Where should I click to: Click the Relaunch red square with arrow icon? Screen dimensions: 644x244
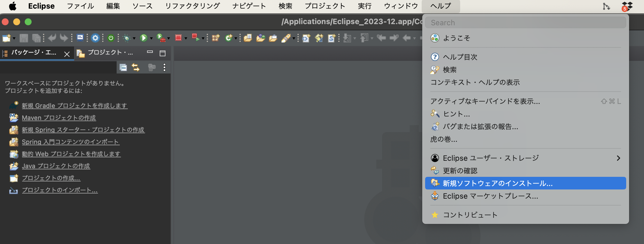click(196, 38)
